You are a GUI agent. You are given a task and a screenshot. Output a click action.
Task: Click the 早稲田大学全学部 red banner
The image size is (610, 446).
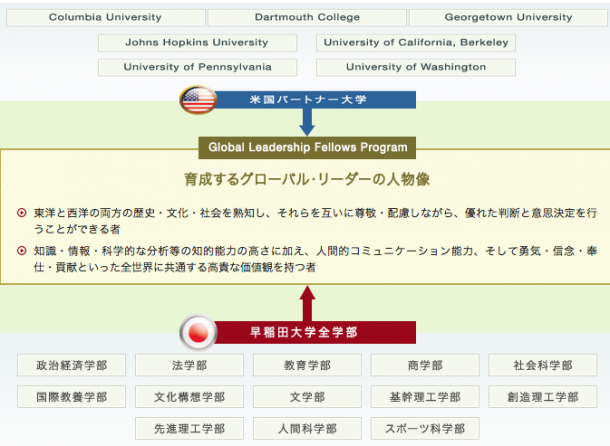314,332
